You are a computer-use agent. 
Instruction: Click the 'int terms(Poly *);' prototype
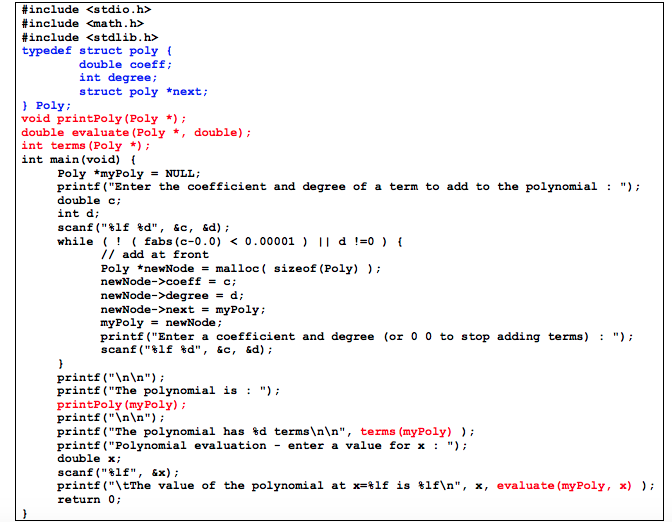point(86,146)
